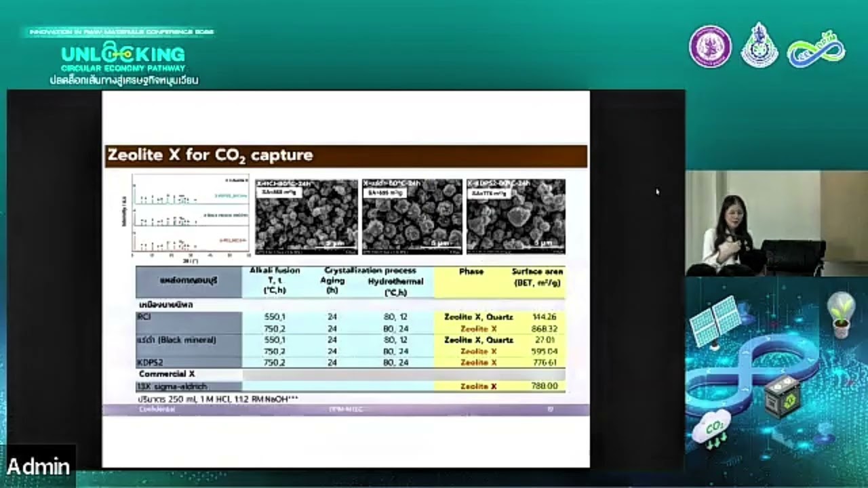Screen dimensions: 868x488
Task: Open the middle SEM image on slide
Action: point(412,216)
